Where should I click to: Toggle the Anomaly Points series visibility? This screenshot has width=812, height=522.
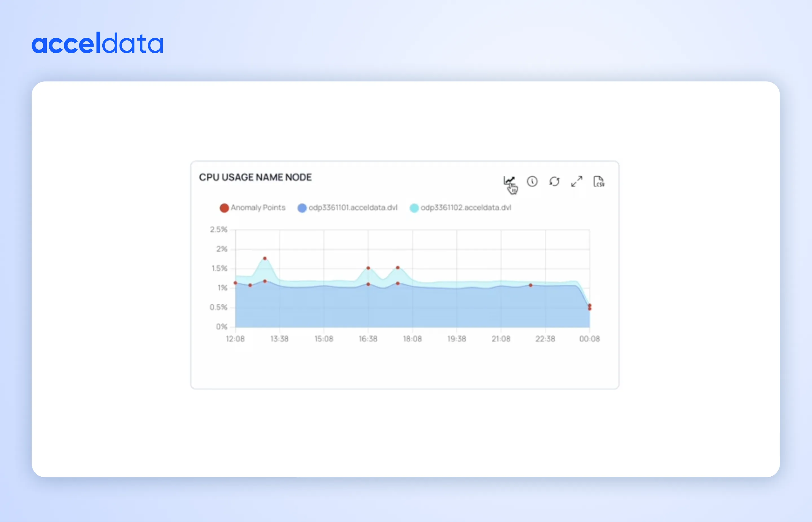tap(224, 208)
